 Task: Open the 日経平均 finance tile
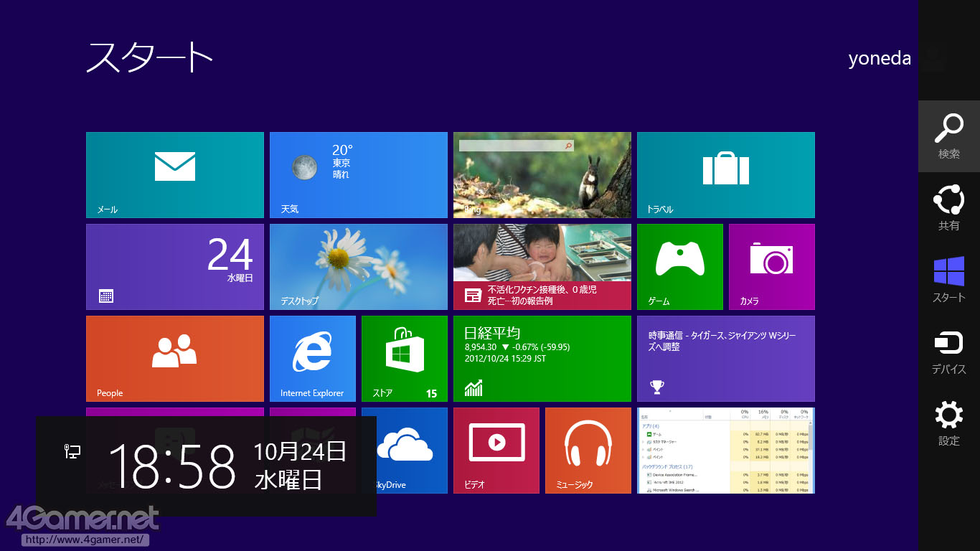(x=542, y=359)
